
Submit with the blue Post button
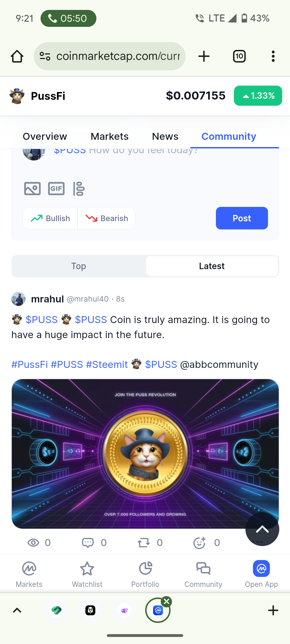click(x=242, y=218)
